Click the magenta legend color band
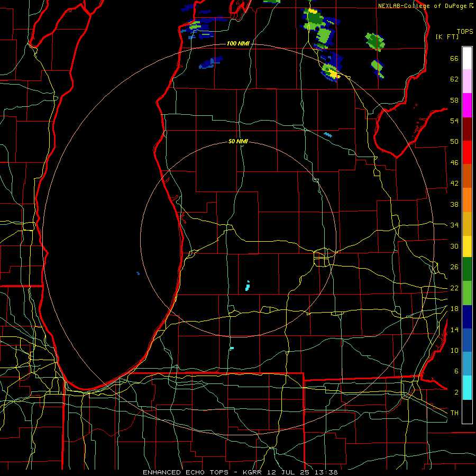The image size is (476, 476). pyautogui.click(x=467, y=105)
